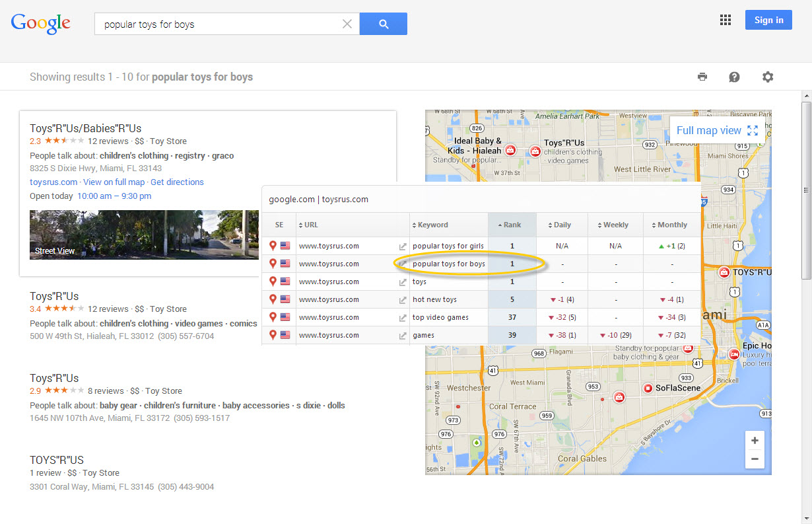
Task: Sort table by the Keyword column header
Action: tap(432, 225)
